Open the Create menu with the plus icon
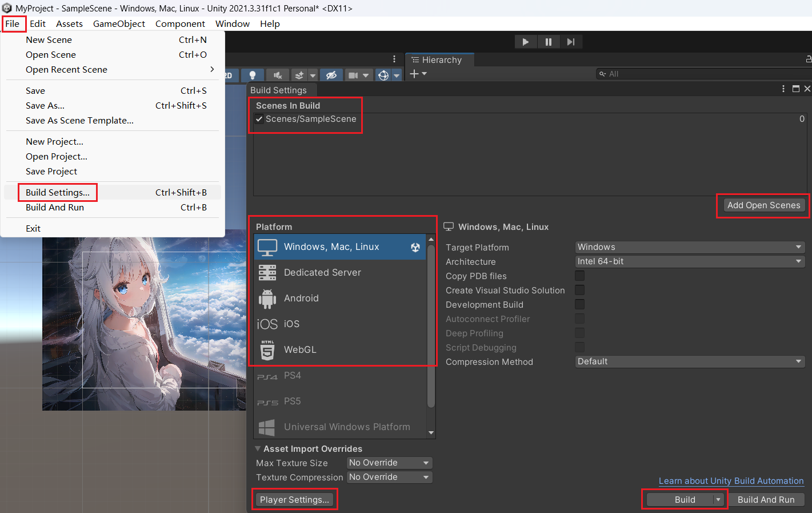This screenshot has width=812, height=513. (414, 73)
